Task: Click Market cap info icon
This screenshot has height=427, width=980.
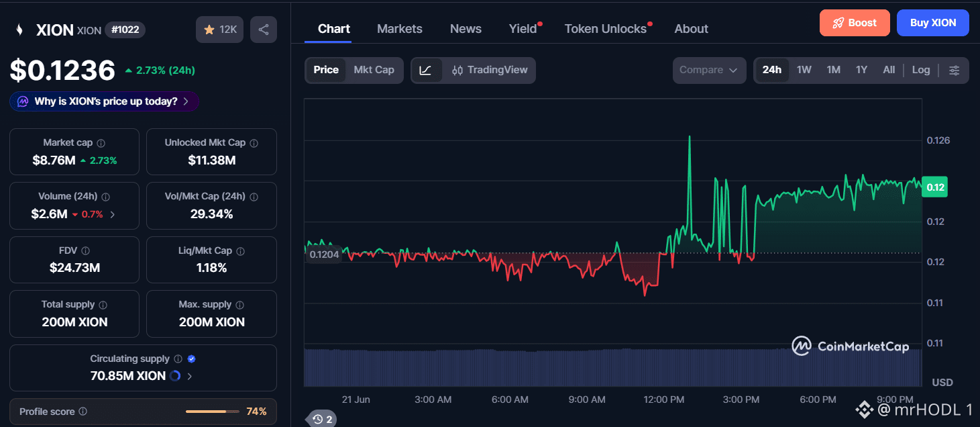Action: (101, 143)
